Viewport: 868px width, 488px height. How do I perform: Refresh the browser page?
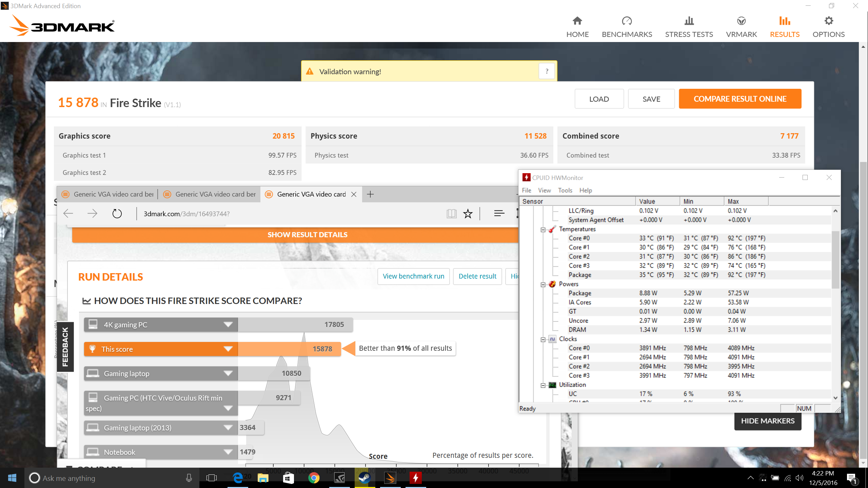117,213
